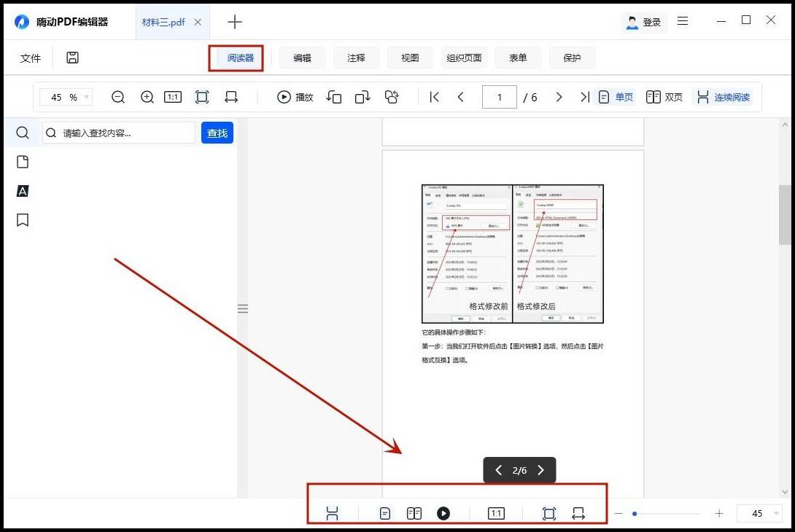The height and width of the screenshot is (532, 795).
Task: Click previous arrow in 2/6 floating pager
Action: pos(498,470)
